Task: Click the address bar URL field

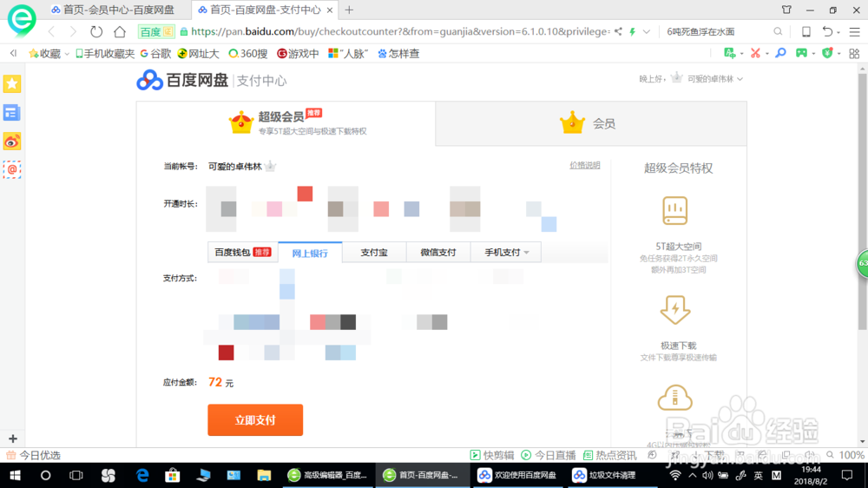Action: [x=399, y=31]
